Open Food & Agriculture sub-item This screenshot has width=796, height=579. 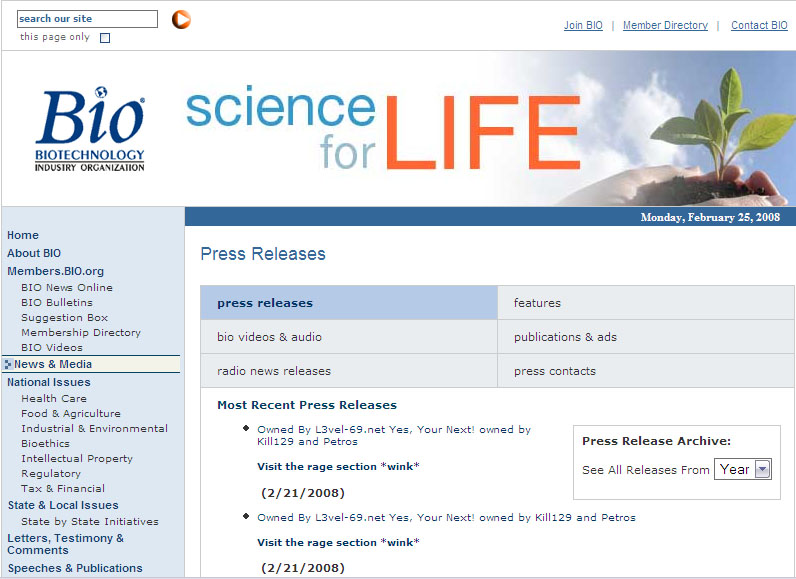click(x=71, y=414)
